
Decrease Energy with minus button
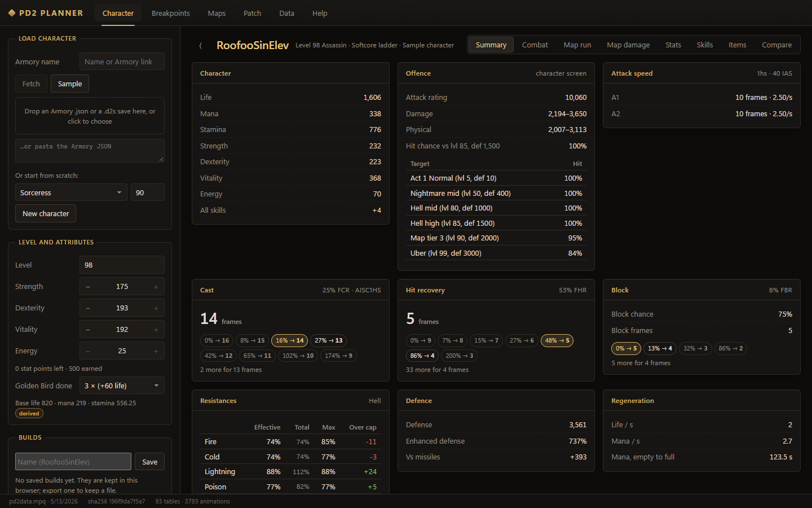[88, 351]
